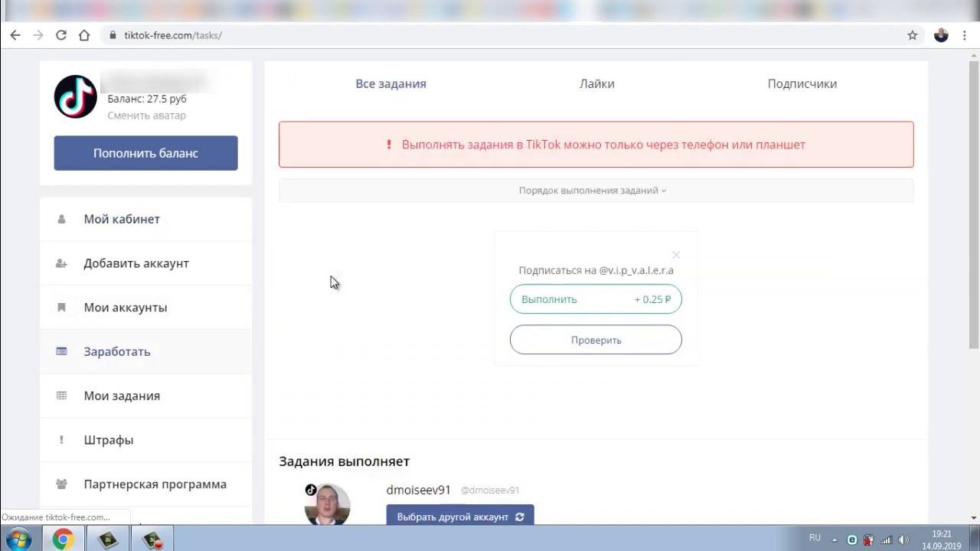Open the browser home page icon
Viewport: 980px width, 551px height.
84,35
